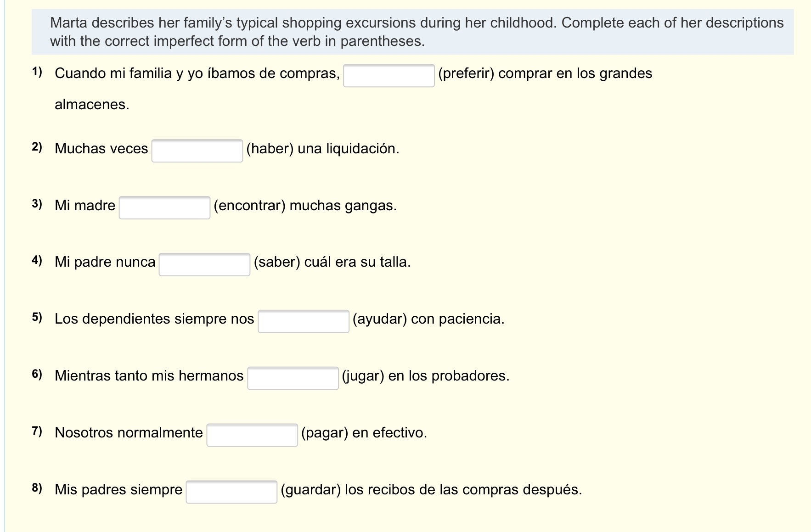Click the blank after Muchas veces
Viewport: 811px width, 532px height.
click(x=197, y=151)
